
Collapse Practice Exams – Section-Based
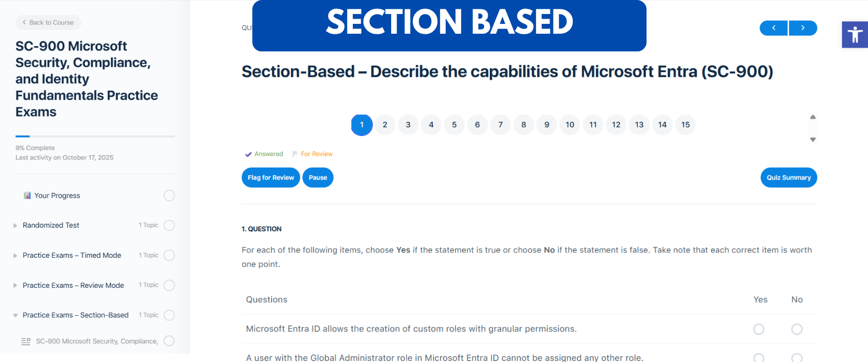point(15,315)
